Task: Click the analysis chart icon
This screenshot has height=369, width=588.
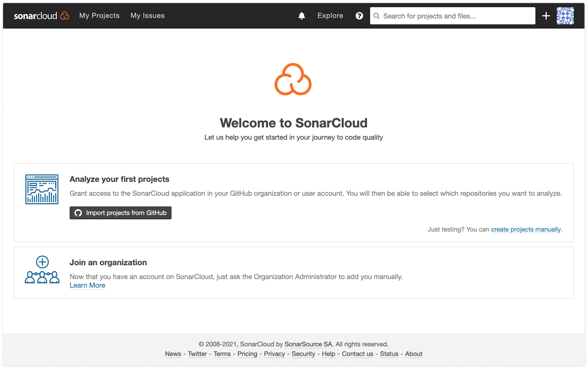Action: [x=42, y=189]
